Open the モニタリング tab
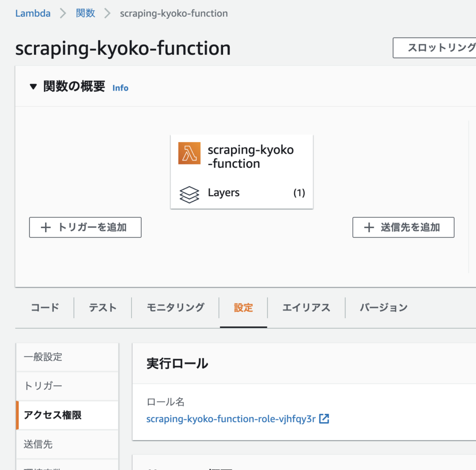476x470 pixels. [175, 307]
